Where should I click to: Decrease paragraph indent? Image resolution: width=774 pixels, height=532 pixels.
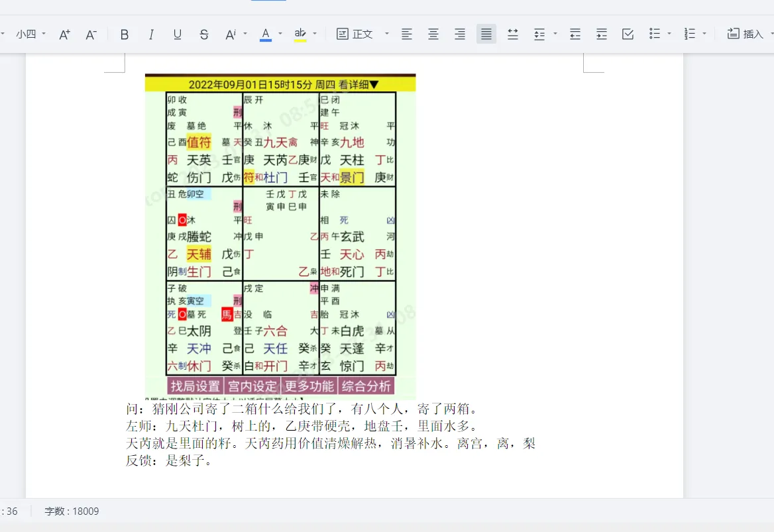pyautogui.click(x=575, y=34)
